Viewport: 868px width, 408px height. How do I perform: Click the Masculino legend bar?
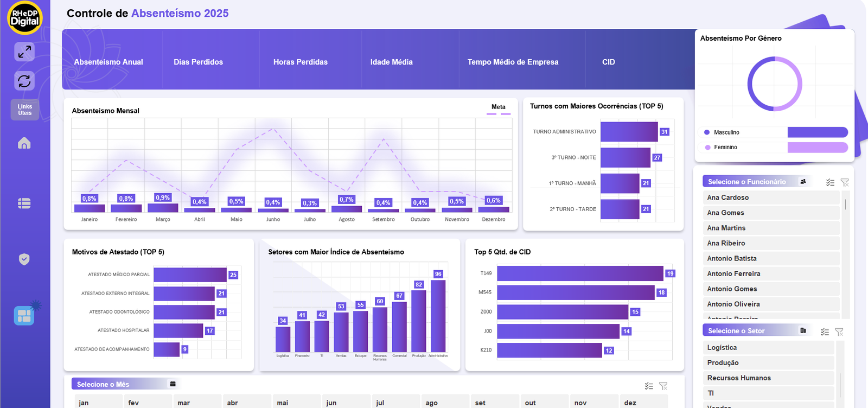tap(817, 132)
